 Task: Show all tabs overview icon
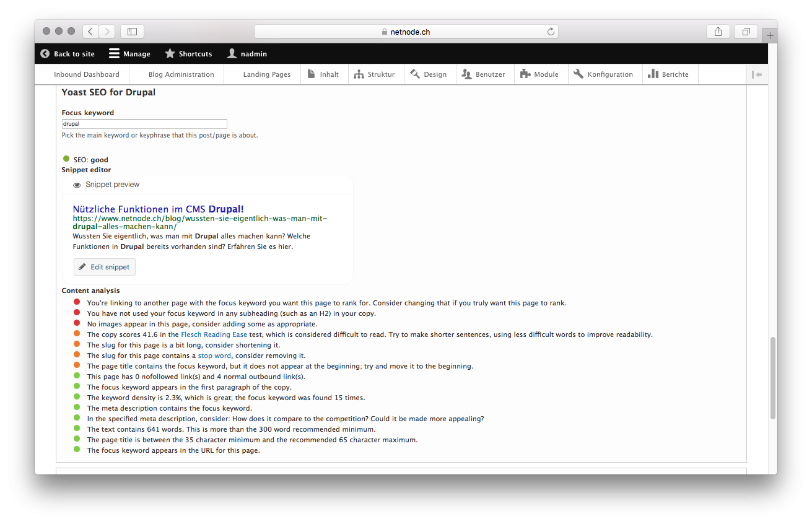[746, 32]
